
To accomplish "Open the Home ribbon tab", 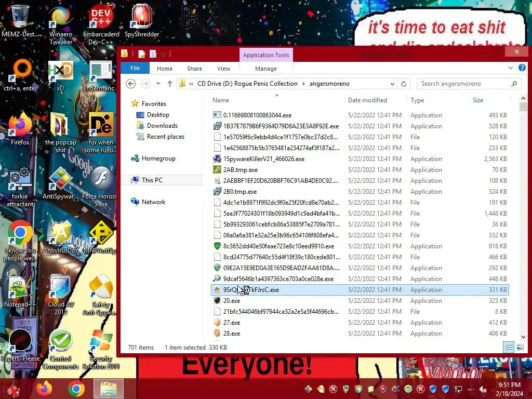I will 165,69.
